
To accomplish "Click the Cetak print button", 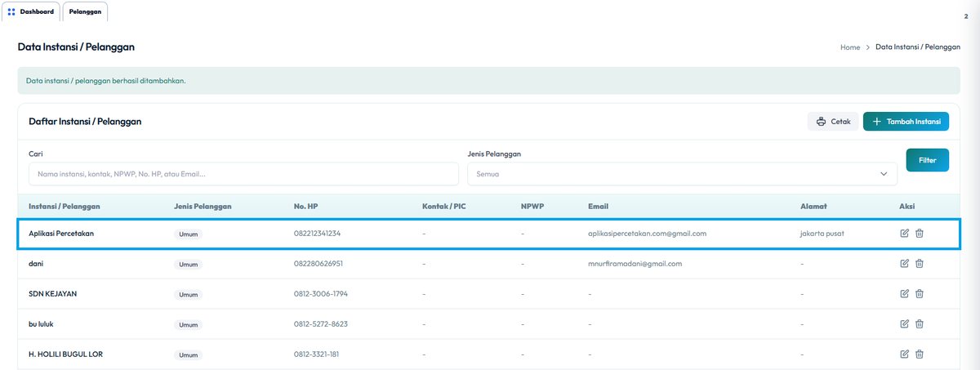I will (x=833, y=122).
